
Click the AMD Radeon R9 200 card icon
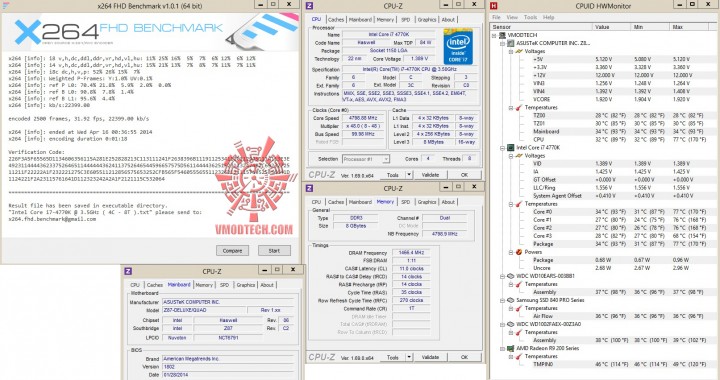coord(511,348)
